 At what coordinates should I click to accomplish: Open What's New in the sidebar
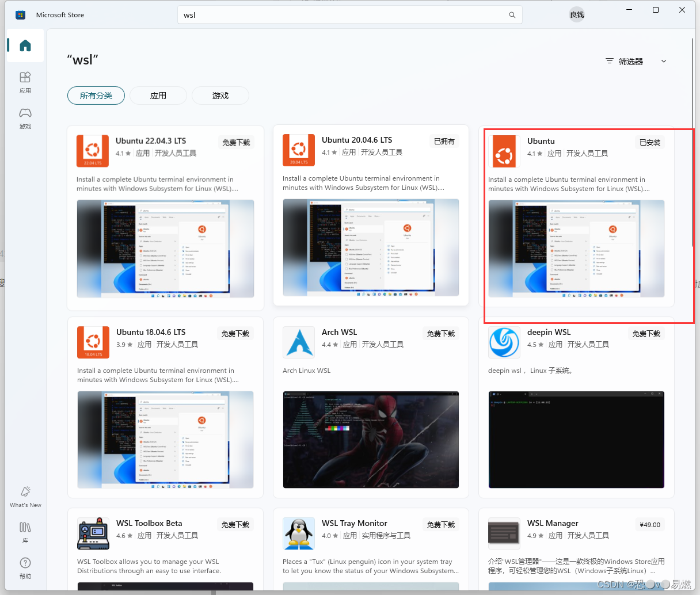(x=25, y=497)
